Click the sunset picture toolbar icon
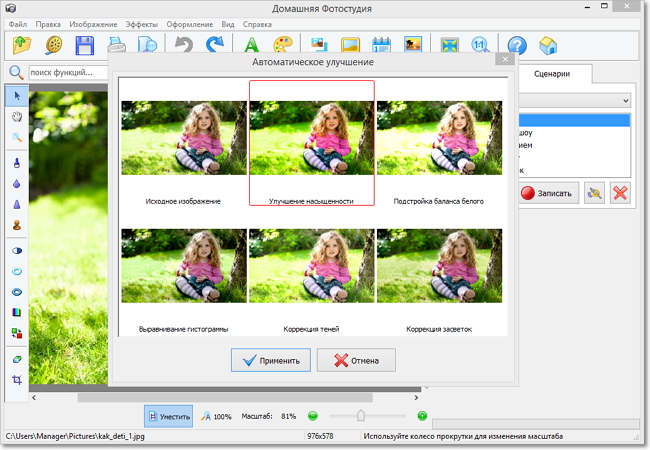The height and width of the screenshot is (450, 650). pos(413,45)
